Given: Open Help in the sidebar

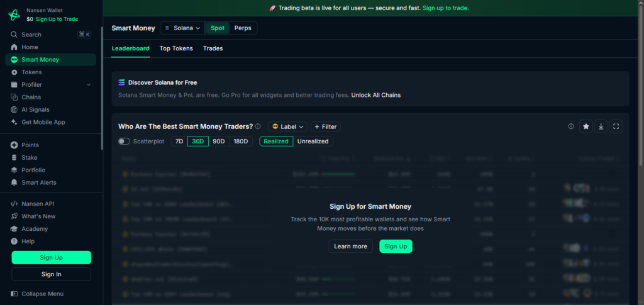Looking at the screenshot, I should tap(50, 241).
